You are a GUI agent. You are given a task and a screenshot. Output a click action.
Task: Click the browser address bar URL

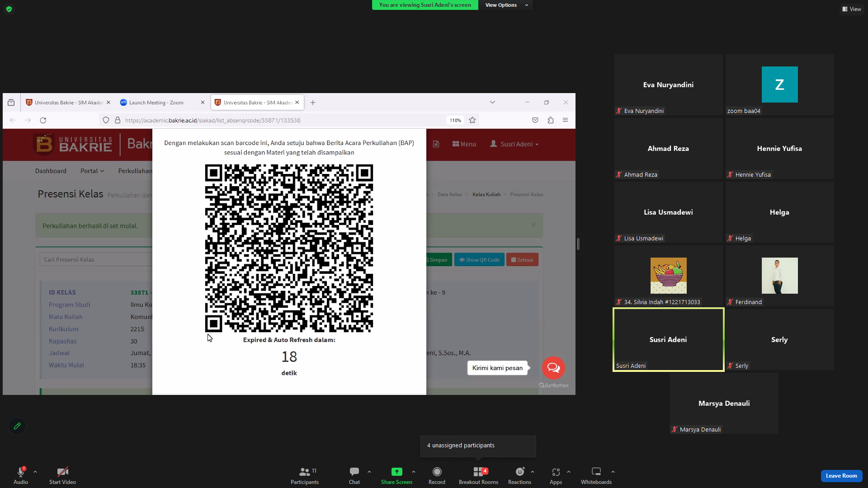(x=212, y=120)
